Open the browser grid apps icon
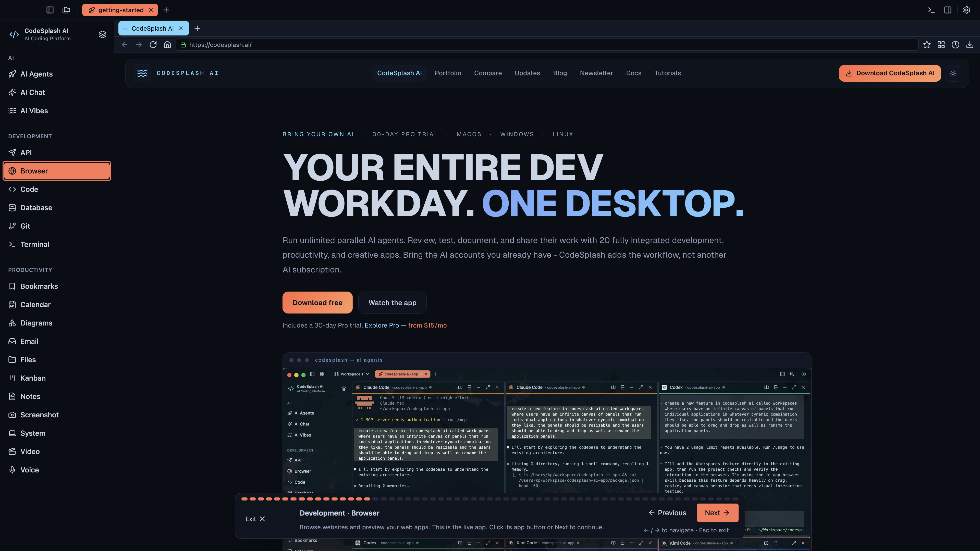980x551 pixels. [x=941, y=44]
